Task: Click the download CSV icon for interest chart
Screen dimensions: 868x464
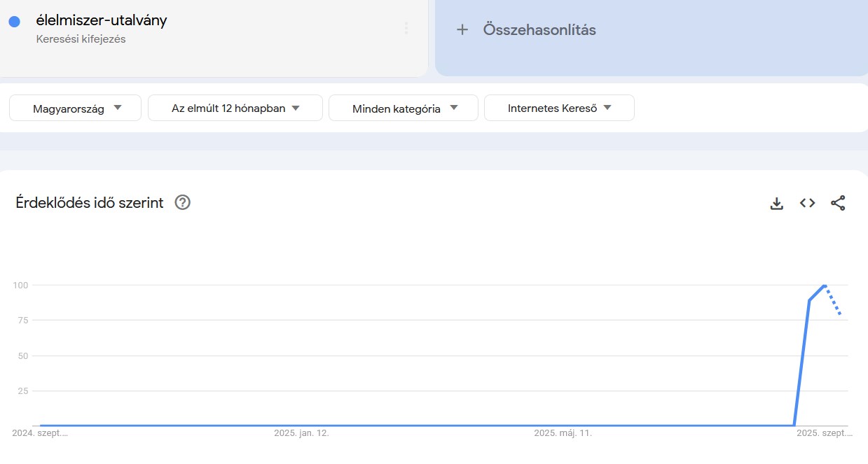Action: coord(776,203)
